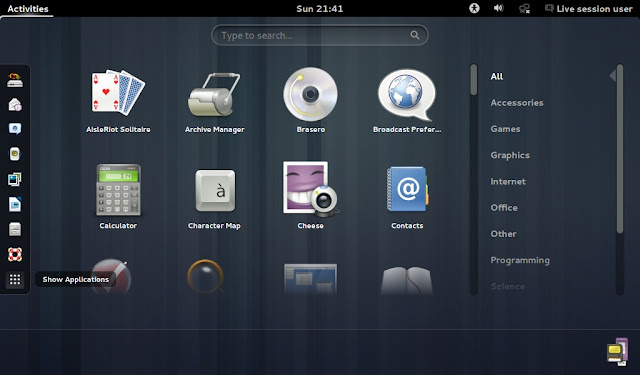Open the partially visible magnifying glass app

point(205,277)
